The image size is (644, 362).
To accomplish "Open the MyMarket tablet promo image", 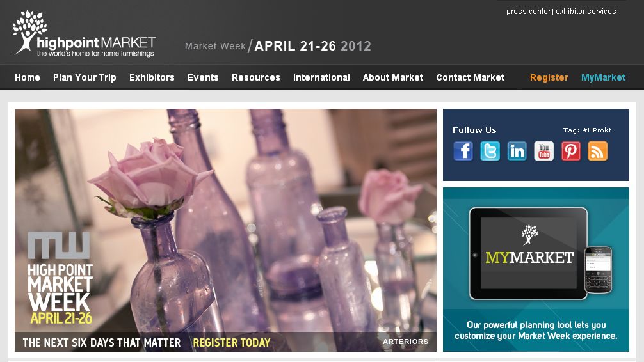I will tap(536, 269).
